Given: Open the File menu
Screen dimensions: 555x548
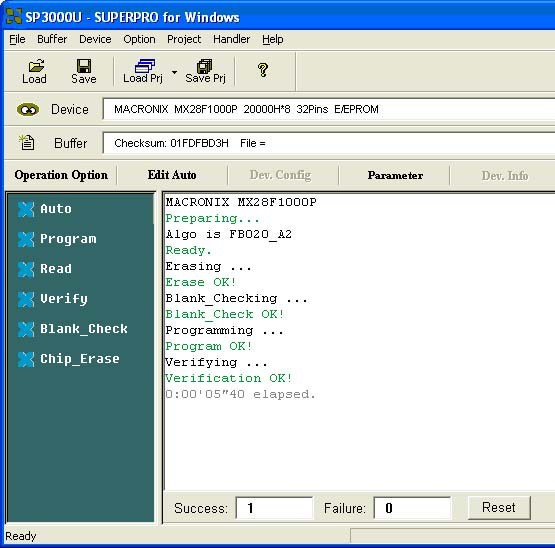Looking at the screenshot, I should 17,39.
